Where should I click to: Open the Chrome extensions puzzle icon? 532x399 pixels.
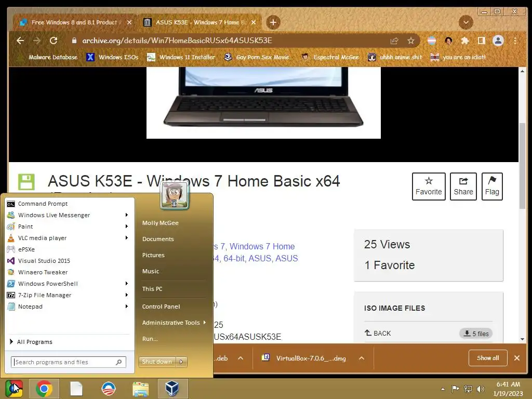[465, 41]
